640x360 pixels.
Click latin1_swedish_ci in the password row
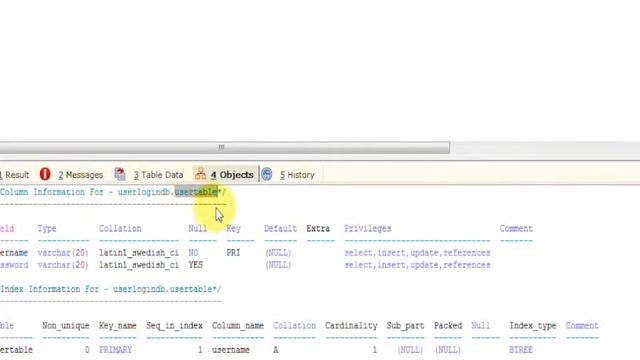pos(139,265)
